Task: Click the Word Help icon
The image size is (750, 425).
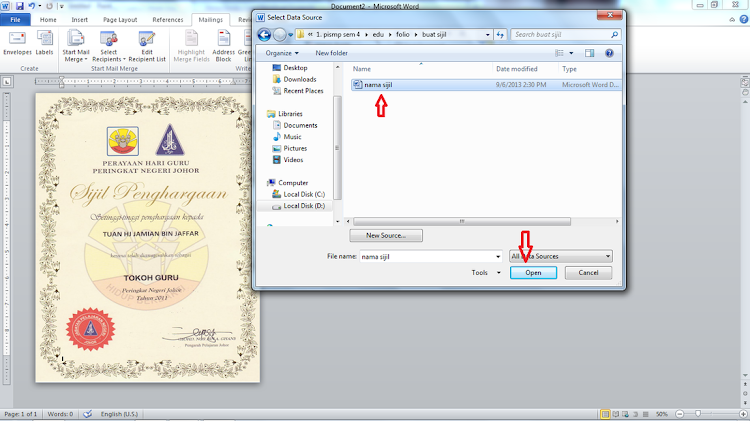Action: 744,20
